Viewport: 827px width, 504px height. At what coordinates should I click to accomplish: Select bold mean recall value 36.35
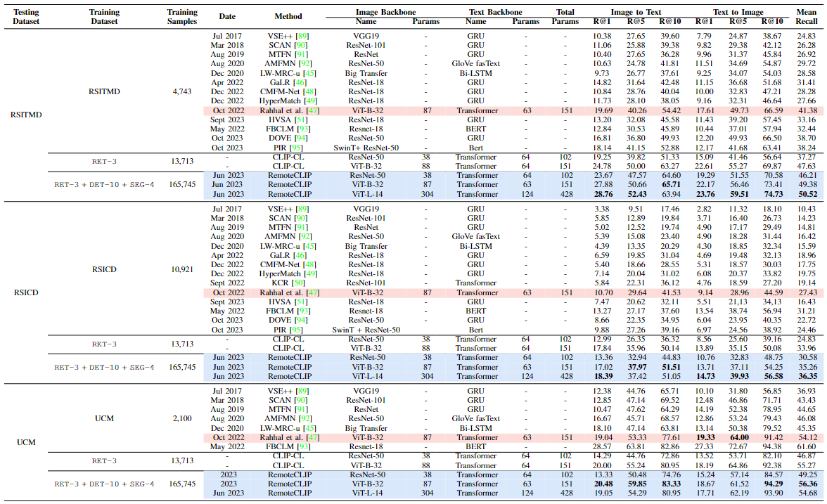(807, 377)
